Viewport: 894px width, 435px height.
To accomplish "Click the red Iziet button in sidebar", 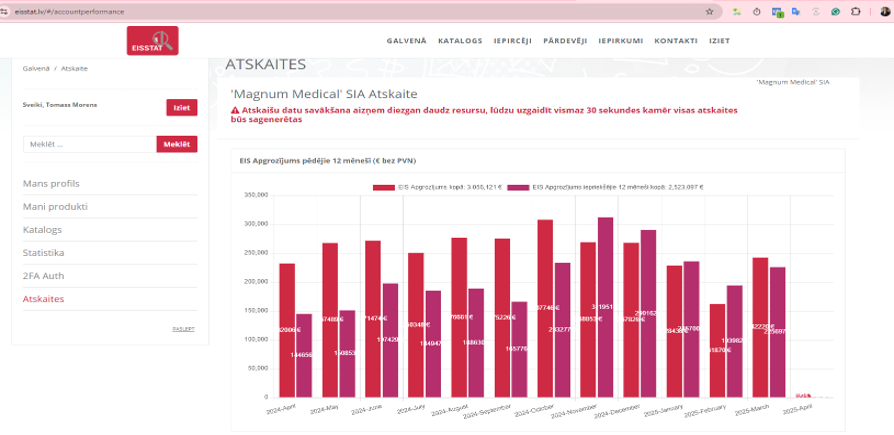I will (182, 108).
